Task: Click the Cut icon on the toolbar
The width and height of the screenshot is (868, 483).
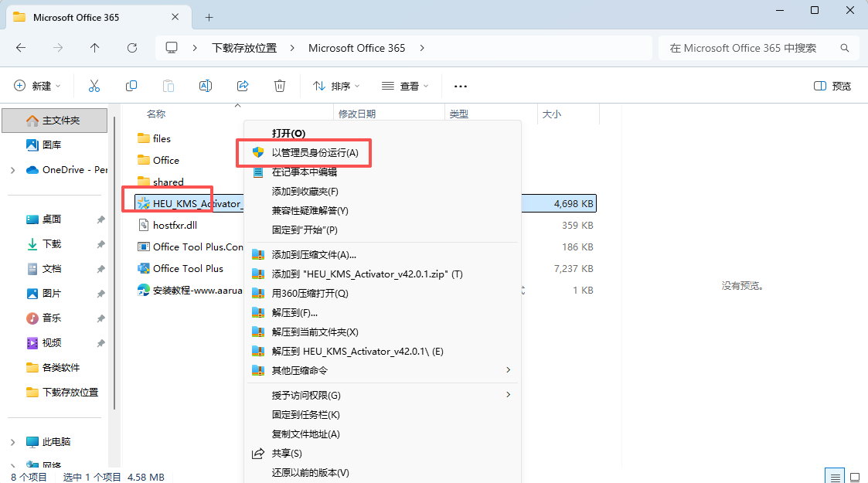Action: pos(94,85)
